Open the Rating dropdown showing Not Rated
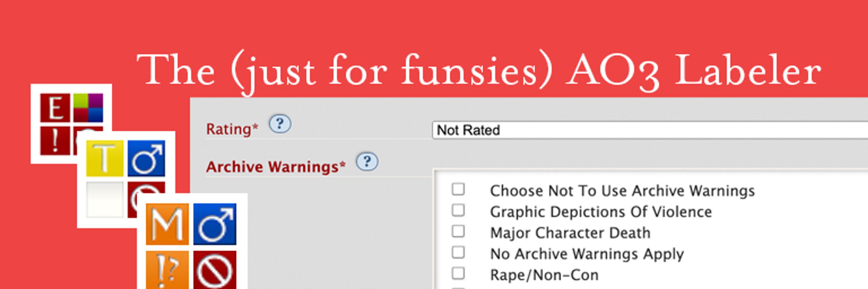868x289 pixels. [650, 130]
